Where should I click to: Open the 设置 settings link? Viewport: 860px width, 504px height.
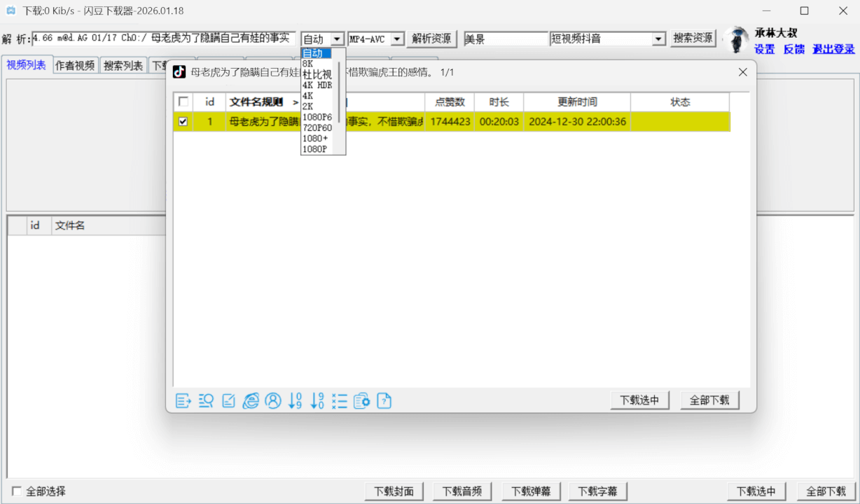pyautogui.click(x=765, y=49)
